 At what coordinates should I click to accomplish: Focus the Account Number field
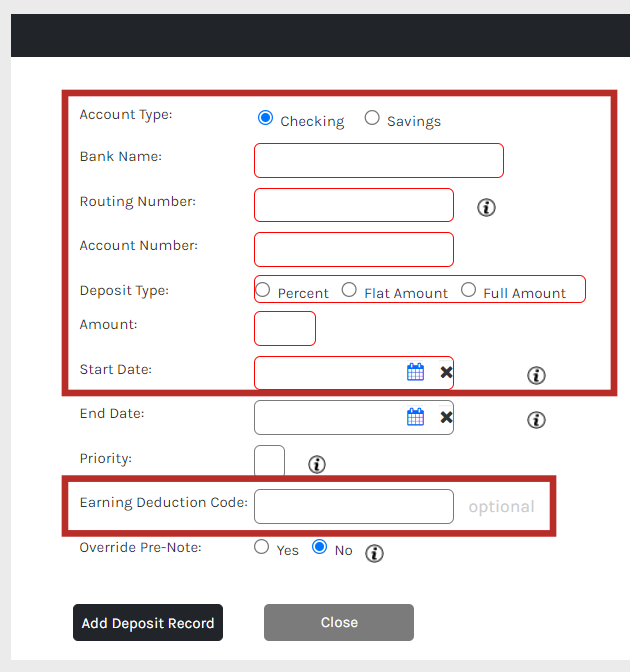click(x=354, y=249)
